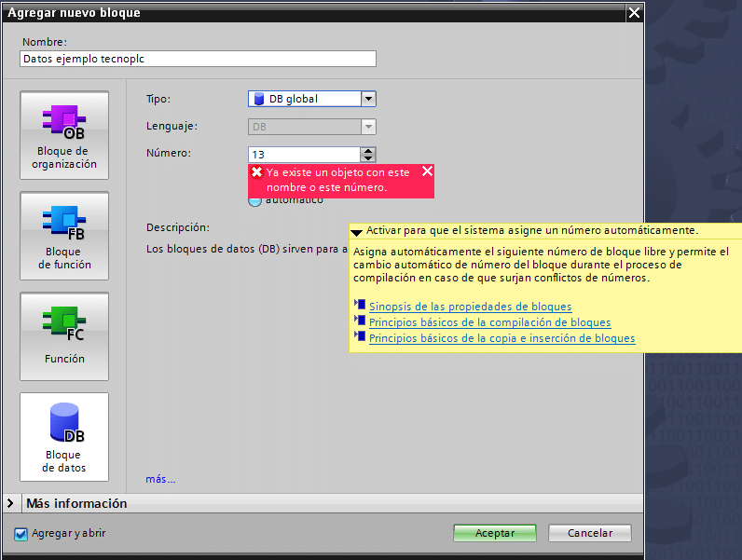Click the DB global type icon
Viewport: 742px width, 560px height.
[x=258, y=99]
